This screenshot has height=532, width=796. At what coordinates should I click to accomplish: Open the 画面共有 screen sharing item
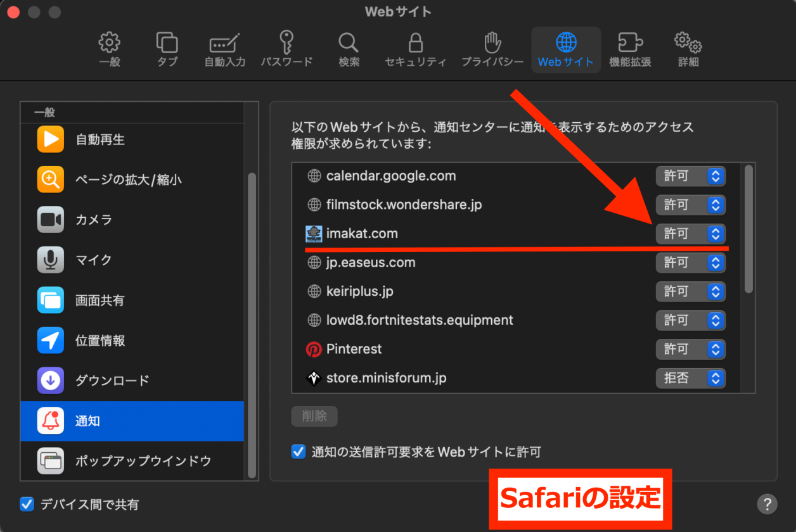(100, 300)
